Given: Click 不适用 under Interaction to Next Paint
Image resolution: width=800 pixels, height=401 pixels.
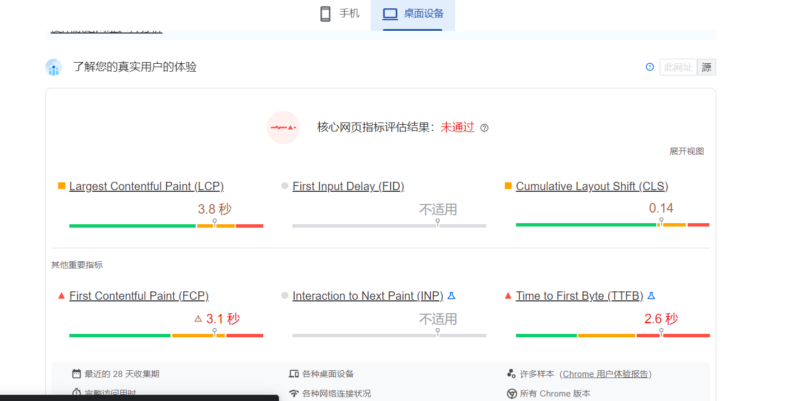Looking at the screenshot, I should pos(438,319).
